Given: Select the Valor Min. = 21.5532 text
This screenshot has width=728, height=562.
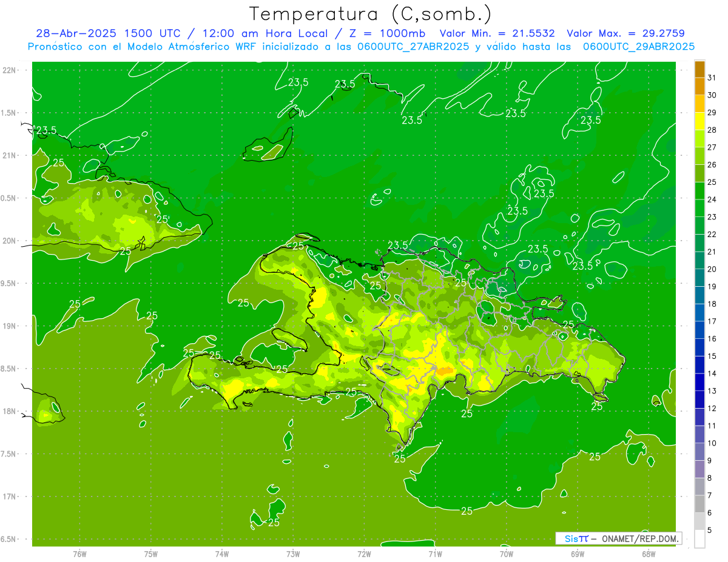Looking at the screenshot, I should pos(497,33).
